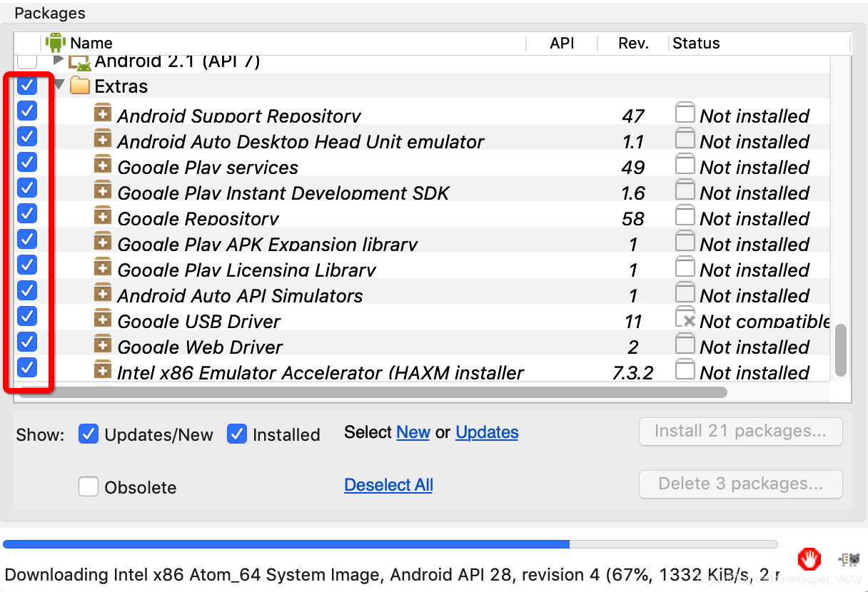Click the Extras folder icon

point(80,86)
